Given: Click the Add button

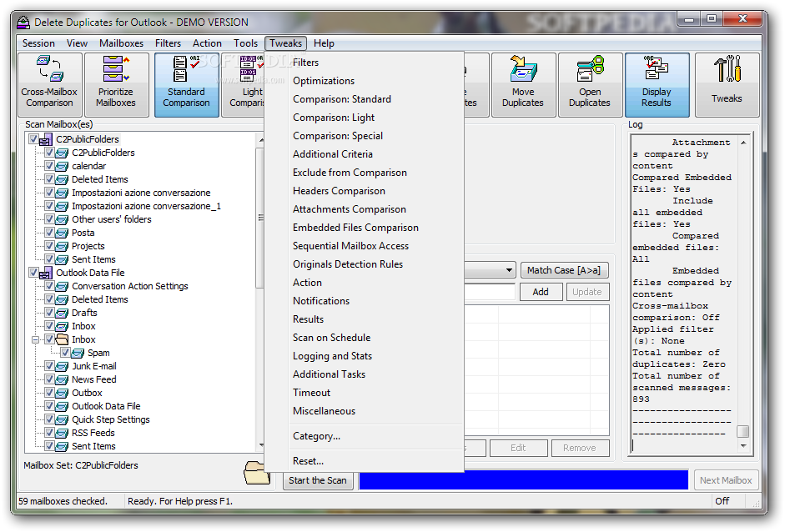Looking at the screenshot, I should (x=541, y=293).
